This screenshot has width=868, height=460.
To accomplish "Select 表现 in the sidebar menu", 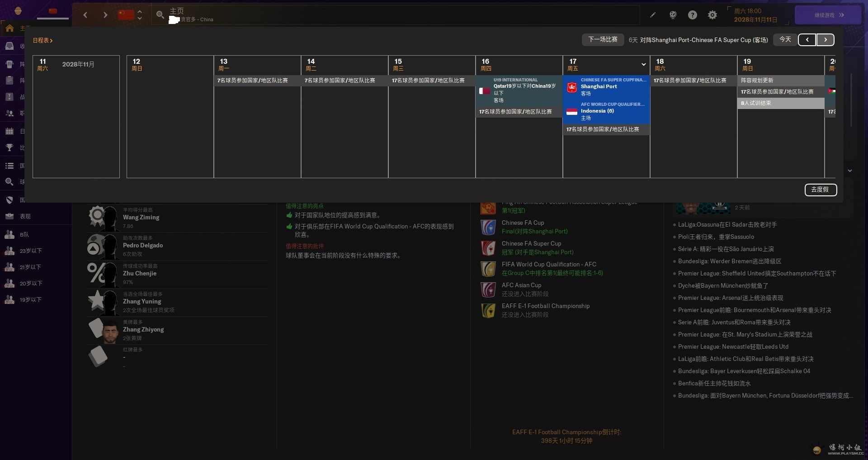I will click(x=25, y=216).
